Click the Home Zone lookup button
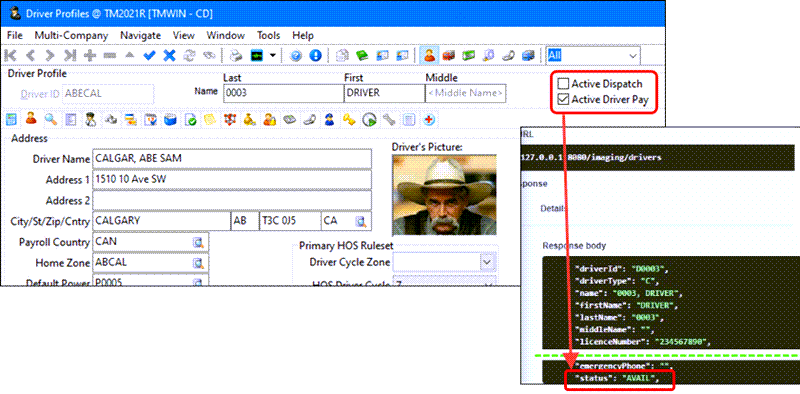 (x=198, y=263)
